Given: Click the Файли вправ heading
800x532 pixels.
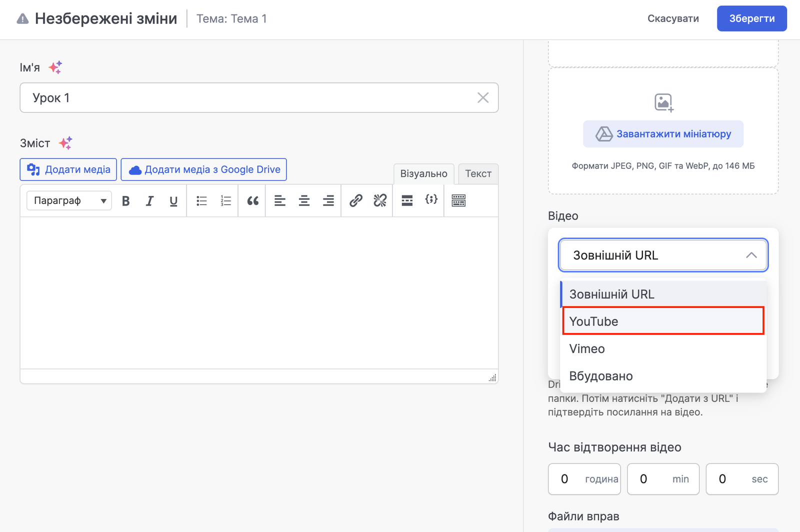Looking at the screenshot, I should [x=583, y=516].
